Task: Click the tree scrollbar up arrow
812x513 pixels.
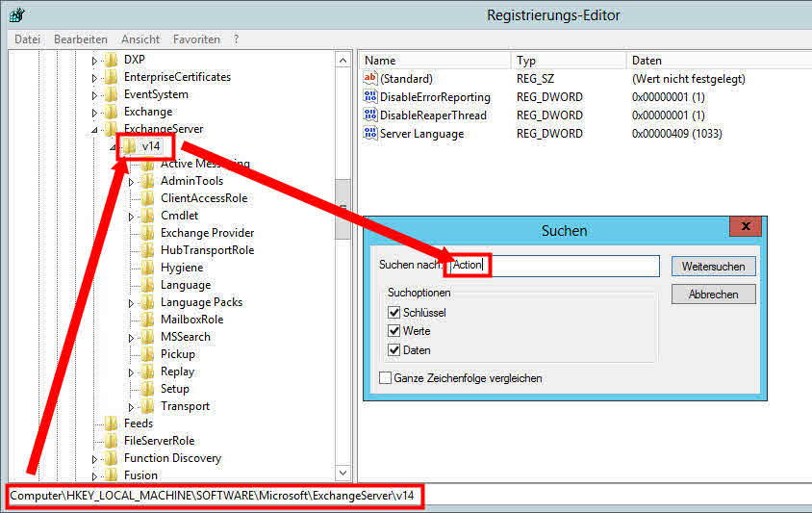Action: click(343, 60)
